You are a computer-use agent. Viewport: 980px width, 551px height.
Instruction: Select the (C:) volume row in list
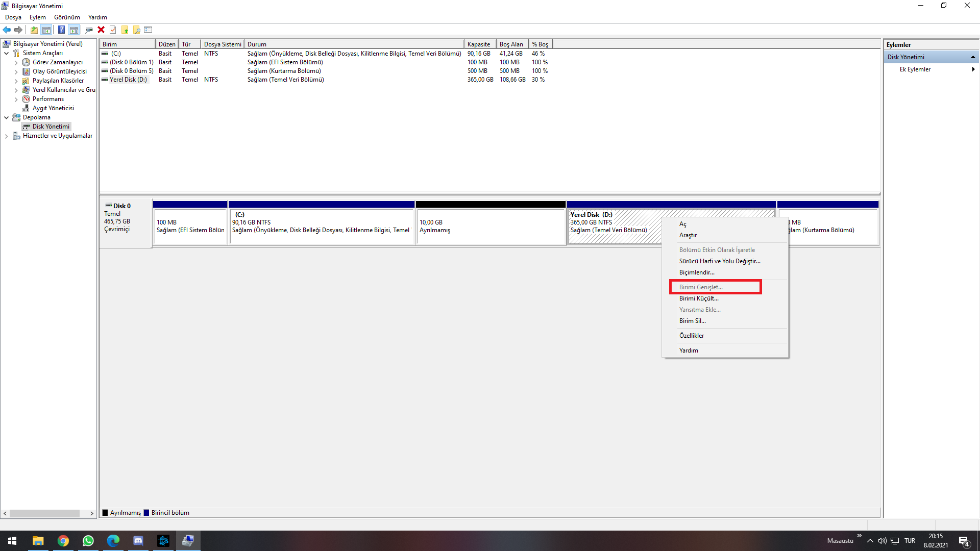326,54
